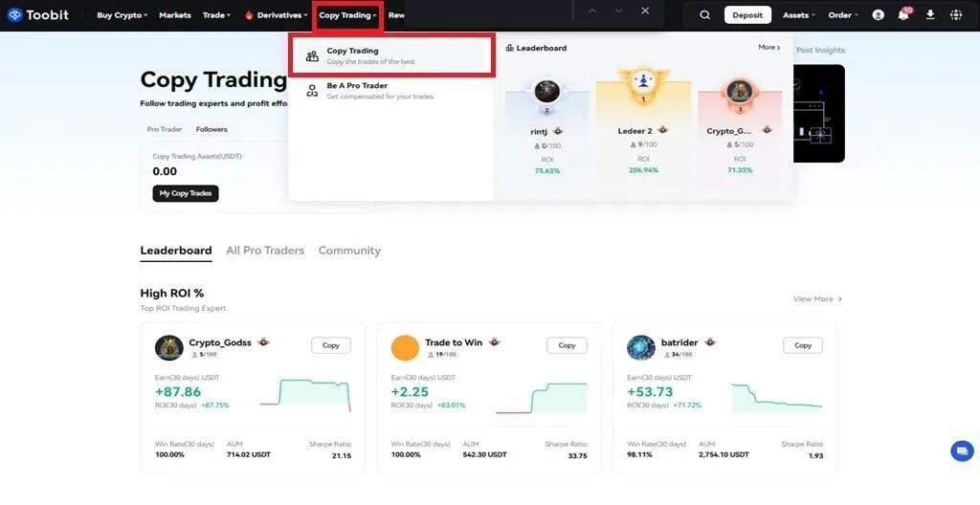Open notifications bell icon
This screenshot has width=980, height=505.
point(903,14)
